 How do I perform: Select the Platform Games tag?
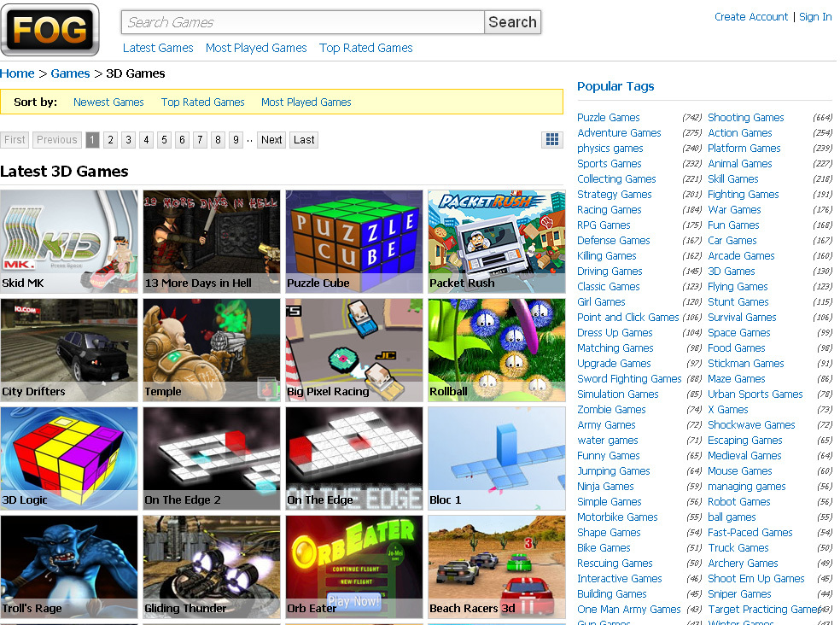tap(744, 149)
